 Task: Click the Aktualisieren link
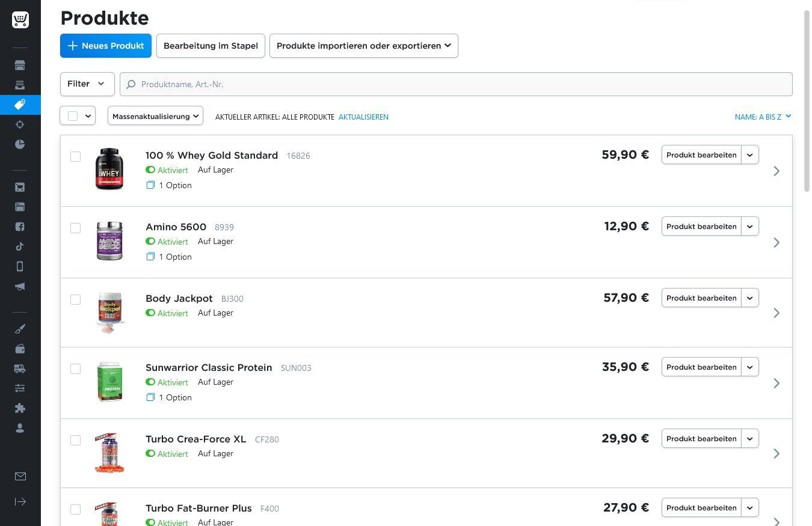click(363, 117)
